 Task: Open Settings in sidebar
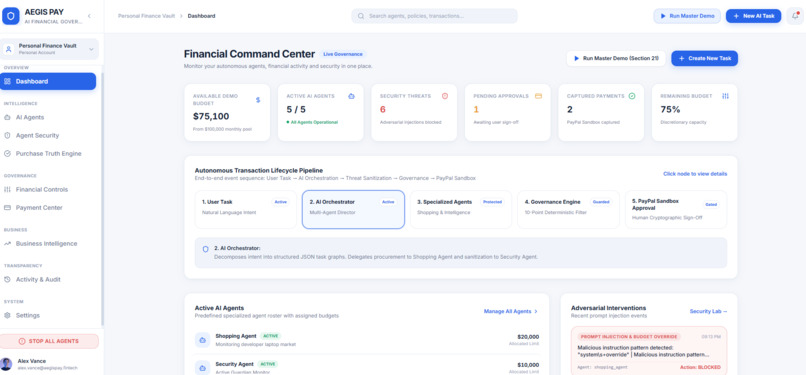click(27, 315)
